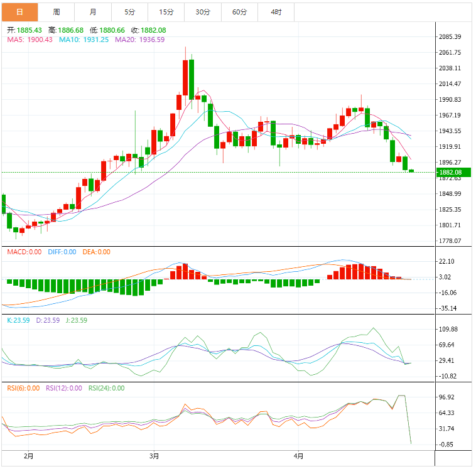Click the 109.88 KDJ axis label
The height and width of the screenshot is (469, 476).
pos(448,330)
